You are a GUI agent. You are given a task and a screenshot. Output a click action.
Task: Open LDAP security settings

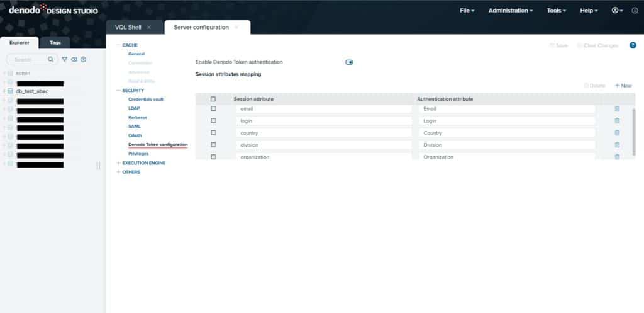point(134,108)
